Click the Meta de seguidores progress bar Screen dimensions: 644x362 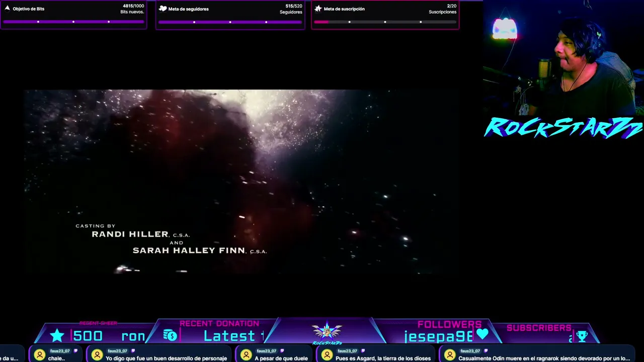pos(230,22)
